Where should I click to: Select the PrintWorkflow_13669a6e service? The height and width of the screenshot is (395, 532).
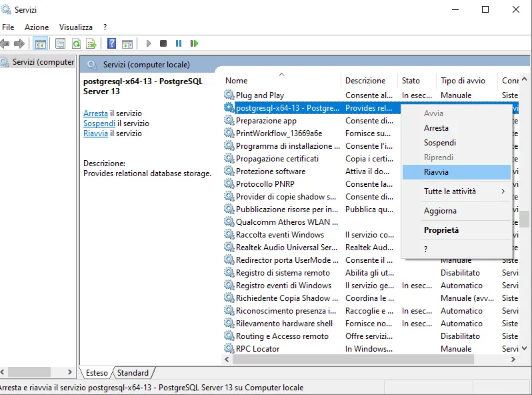(279, 133)
